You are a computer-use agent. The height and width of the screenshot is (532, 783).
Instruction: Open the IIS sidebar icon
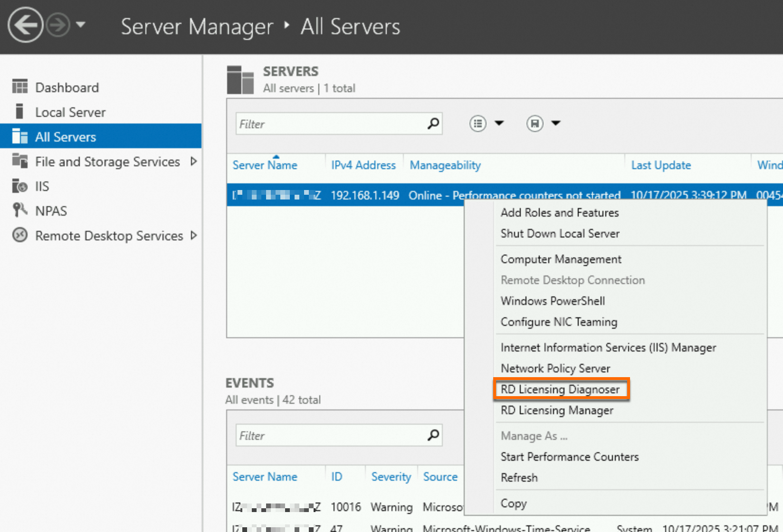point(20,186)
